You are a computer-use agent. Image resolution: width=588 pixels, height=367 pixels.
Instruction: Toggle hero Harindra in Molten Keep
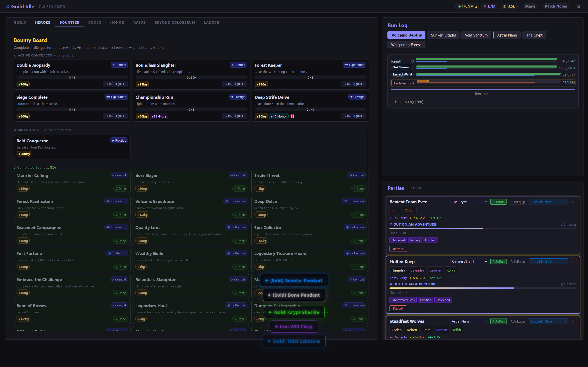coord(398,270)
